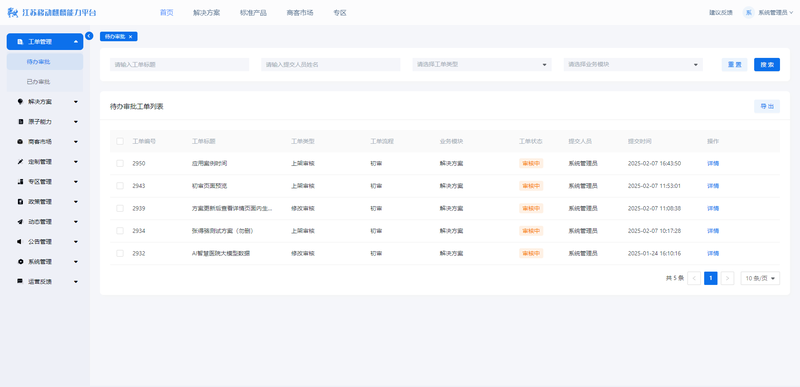Click the 运营反馈 chat icon
The width and height of the screenshot is (800, 387).
tap(20, 281)
